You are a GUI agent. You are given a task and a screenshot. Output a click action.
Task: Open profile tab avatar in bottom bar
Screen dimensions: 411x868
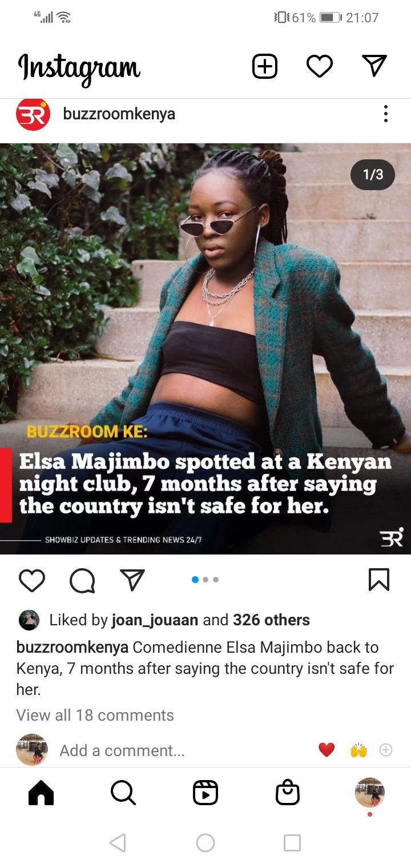pos(370,793)
